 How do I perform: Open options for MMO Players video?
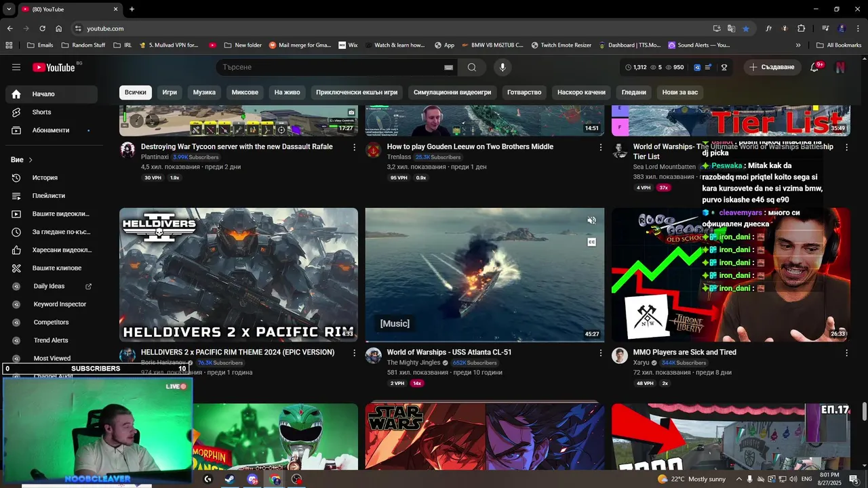tap(846, 353)
